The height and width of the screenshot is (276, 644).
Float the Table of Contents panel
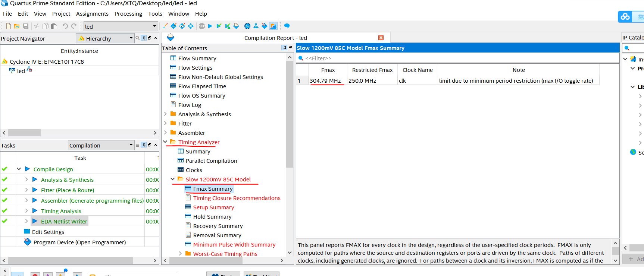(x=290, y=48)
